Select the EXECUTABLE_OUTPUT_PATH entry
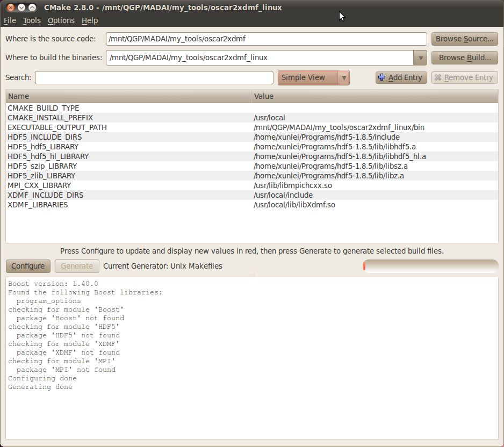504x447 pixels. (57, 127)
